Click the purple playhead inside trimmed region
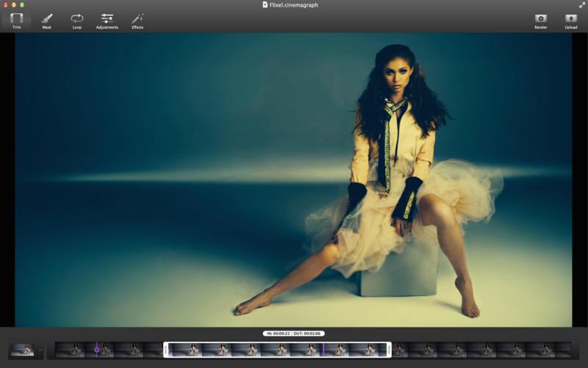 (323, 350)
